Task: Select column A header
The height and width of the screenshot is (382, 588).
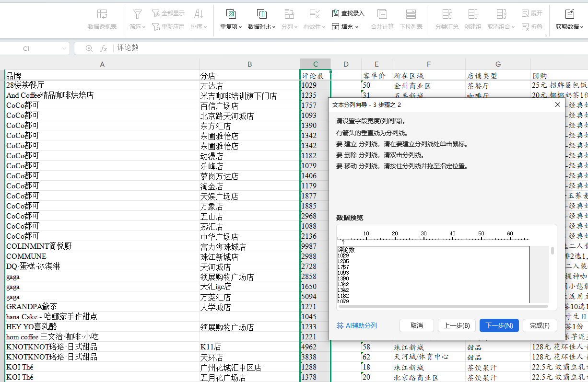Action: click(102, 64)
